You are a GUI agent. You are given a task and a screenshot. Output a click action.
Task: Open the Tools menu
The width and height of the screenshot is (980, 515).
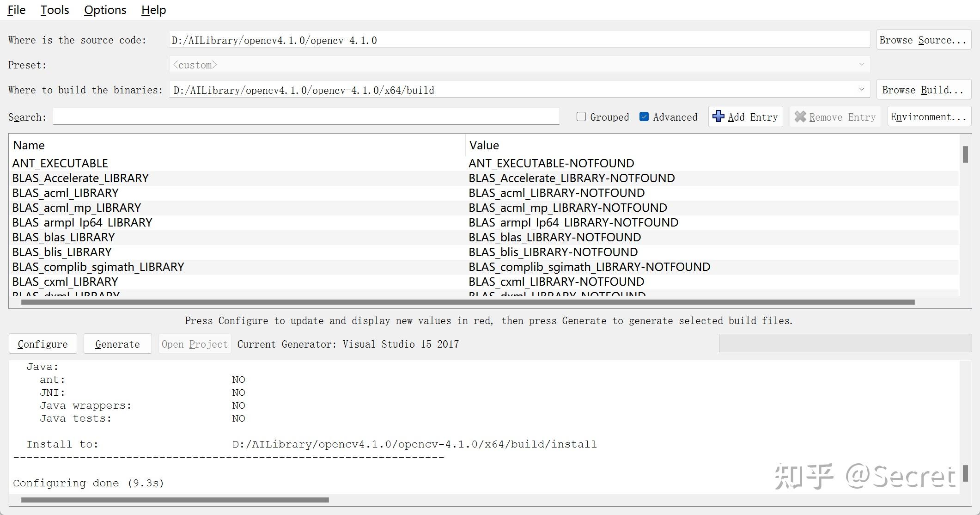click(54, 10)
